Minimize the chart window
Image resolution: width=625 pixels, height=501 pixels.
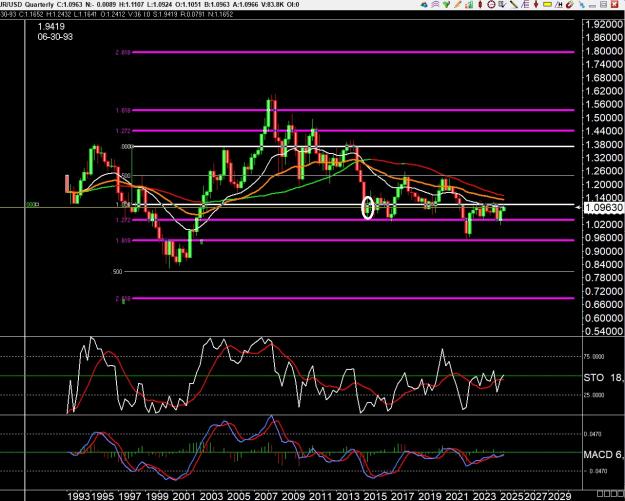click(592, 5)
